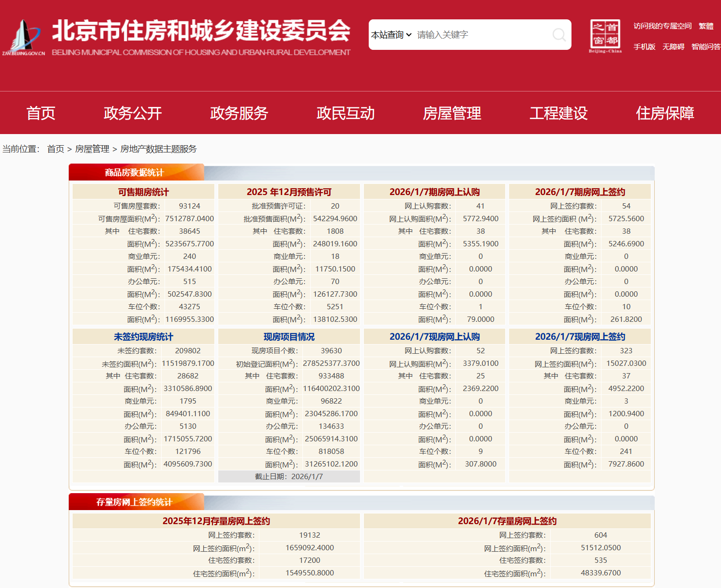Click the search magnifier icon
Image resolution: width=721 pixels, height=588 pixels.
[559, 35]
